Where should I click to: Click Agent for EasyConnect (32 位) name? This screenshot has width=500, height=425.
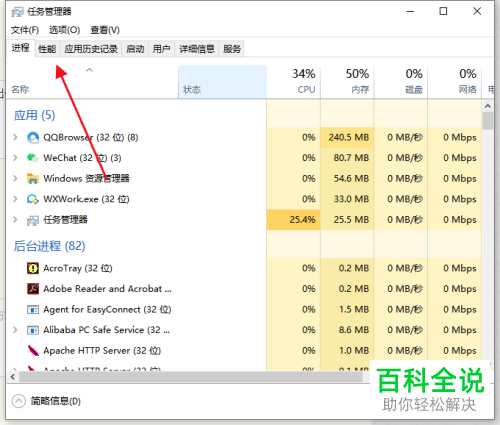(107, 309)
